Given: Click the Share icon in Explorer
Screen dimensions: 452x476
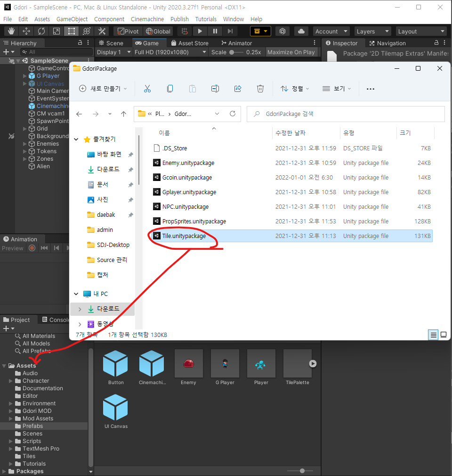Looking at the screenshot, I should 238,89.
